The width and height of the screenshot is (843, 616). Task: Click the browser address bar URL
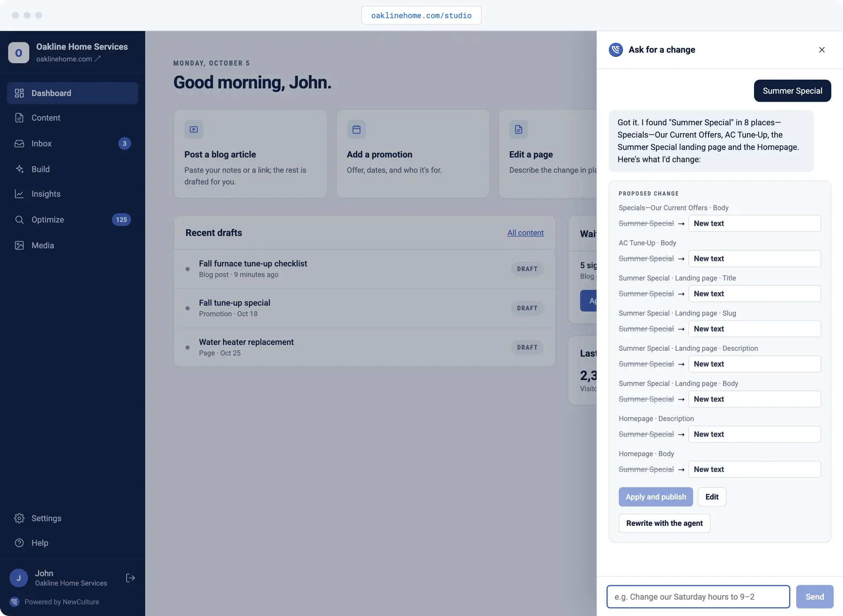coord(421,15)
